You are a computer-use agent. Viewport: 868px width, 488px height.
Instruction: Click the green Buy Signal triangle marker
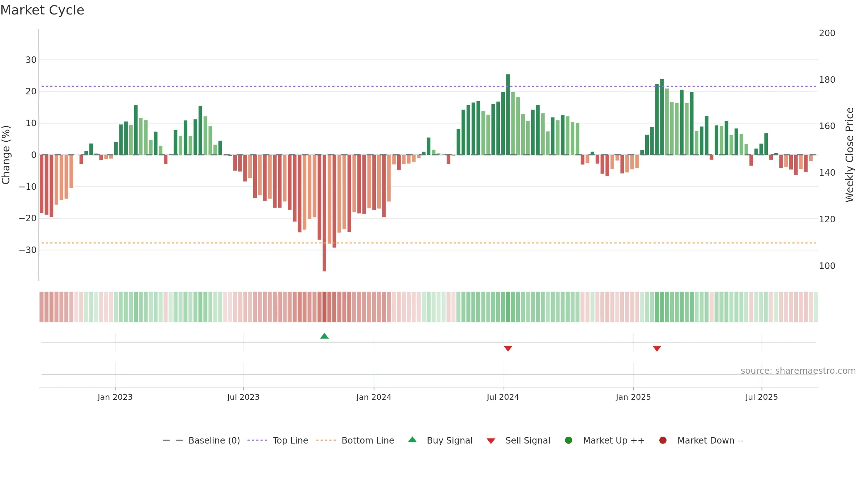pos(324,336)
